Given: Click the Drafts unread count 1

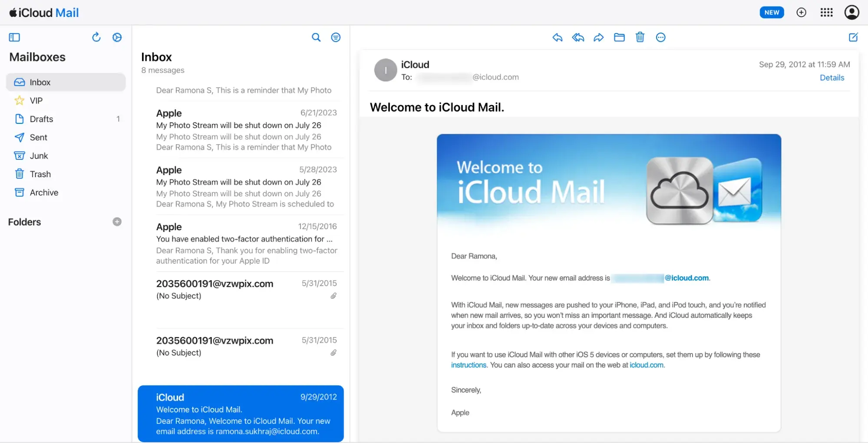Looking at the screenshot, I should [118, 119].
